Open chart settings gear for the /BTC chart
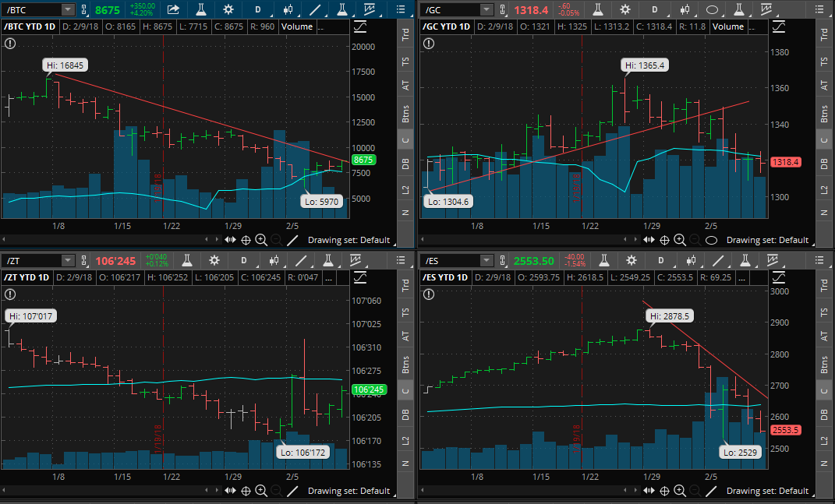Image resolution: width=835 pixels, height=504 pixels. pos(228,9)
